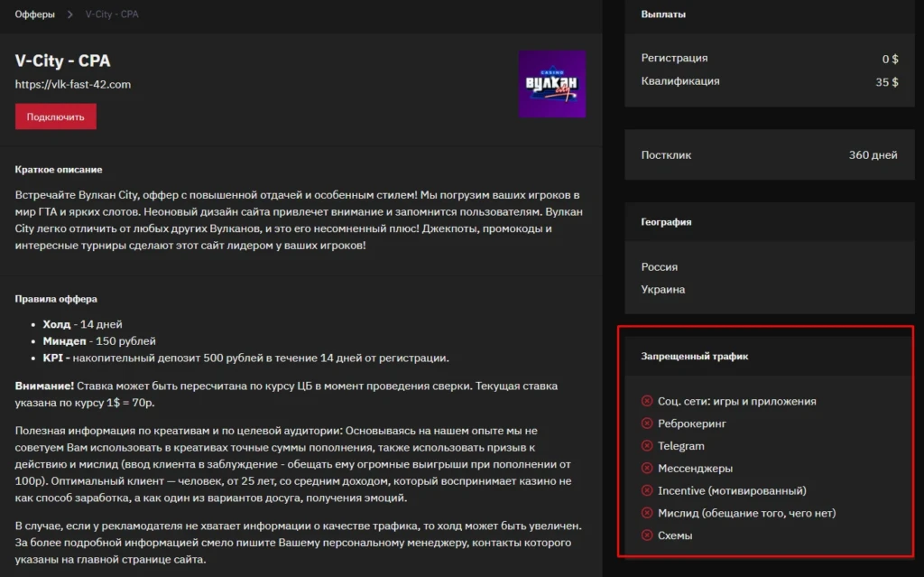The image size is (924, 577).
Task: Select the Мессенджеры entry
Action: 696,469
